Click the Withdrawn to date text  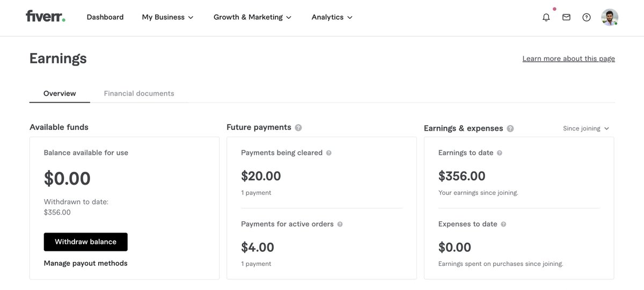click(76, 202)
